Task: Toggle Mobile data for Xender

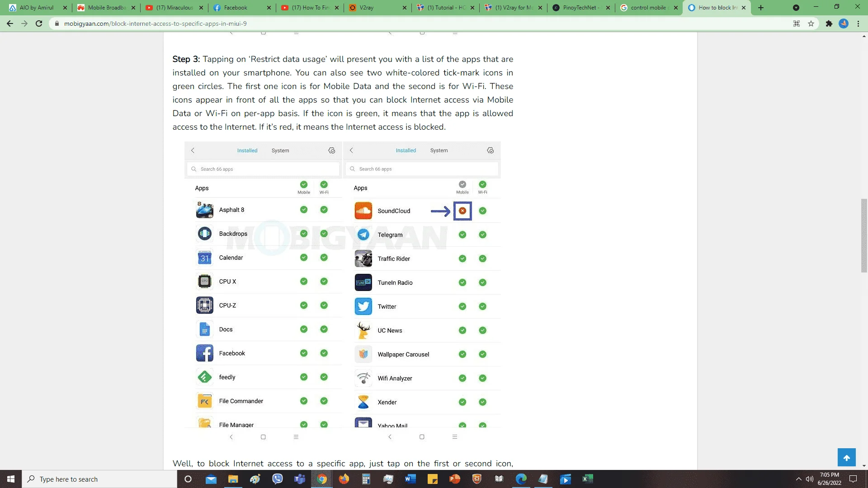Action: pos(462,402)
